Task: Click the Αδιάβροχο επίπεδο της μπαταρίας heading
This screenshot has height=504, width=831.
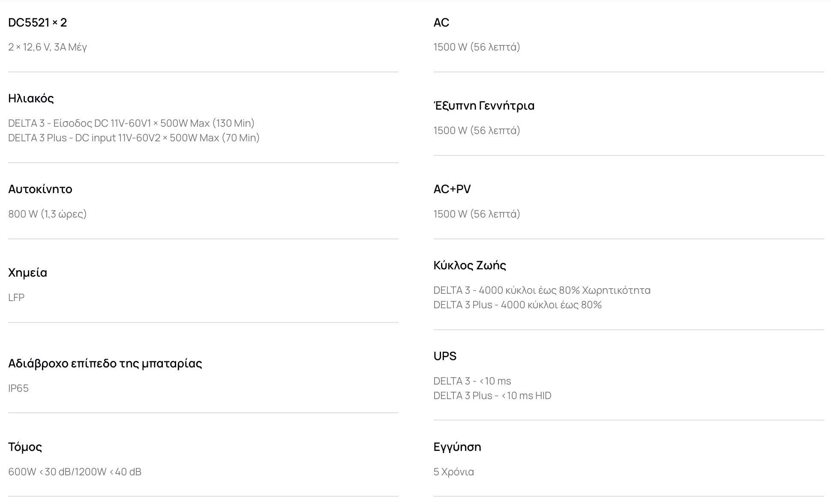Action: (x=105, y=364)
